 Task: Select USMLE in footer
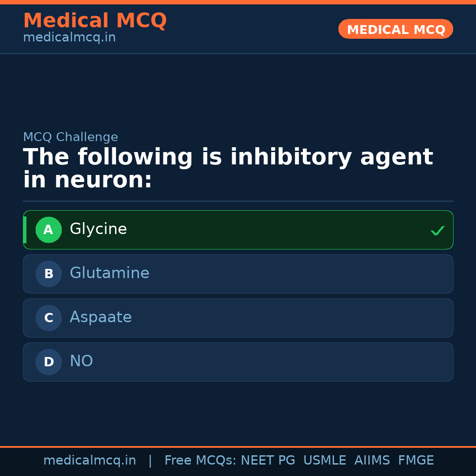pos(324,461)
